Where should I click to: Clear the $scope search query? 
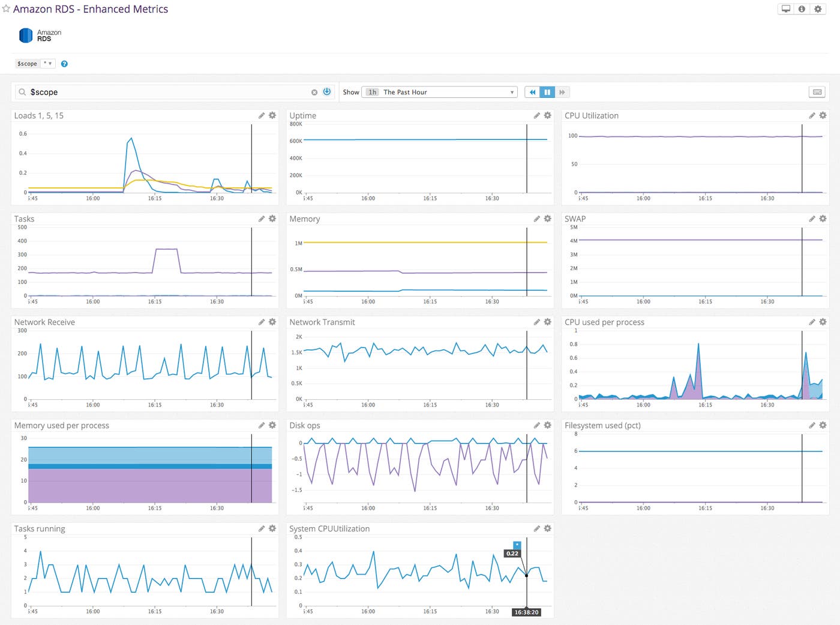click(x=314, y=91)
